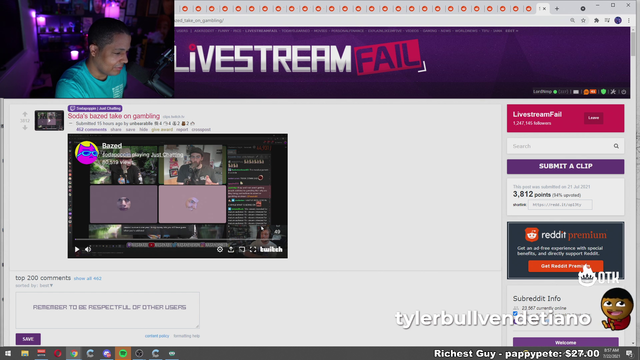Image resolution: width=640 pixels, height=360 pixels.
Task: Enter fullscreen on the Twitch clip
Action: [253, 249]
